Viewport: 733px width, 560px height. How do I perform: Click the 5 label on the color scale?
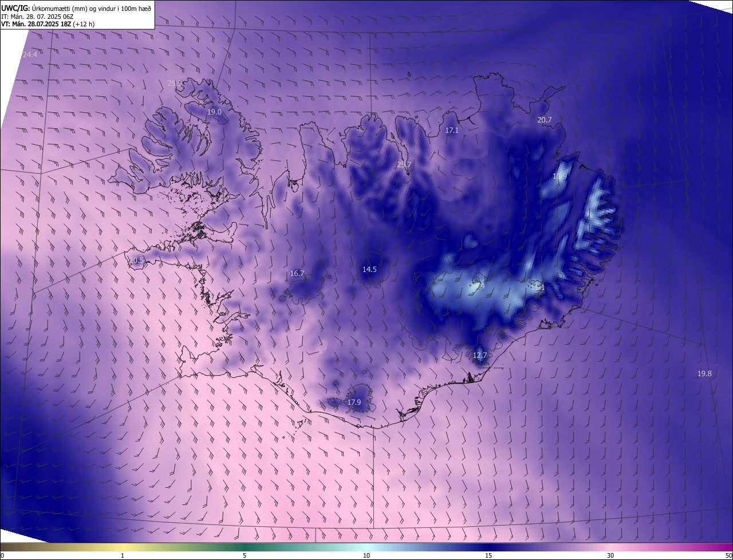tap(245, 556)
